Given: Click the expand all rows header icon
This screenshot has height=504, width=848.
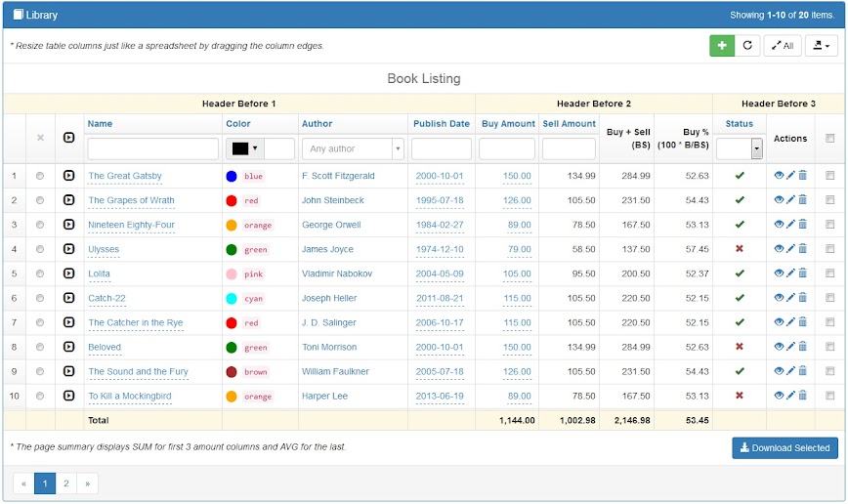Looking at the screenshot, I should [x=68, y=138].
